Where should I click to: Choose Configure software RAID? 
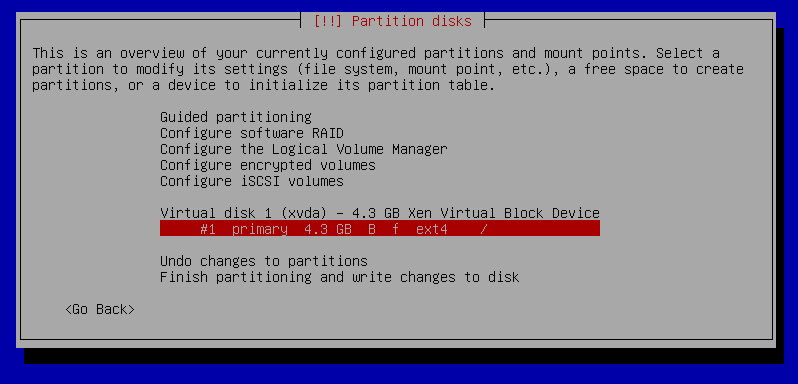pyautogui.click(x=251, y=133)
